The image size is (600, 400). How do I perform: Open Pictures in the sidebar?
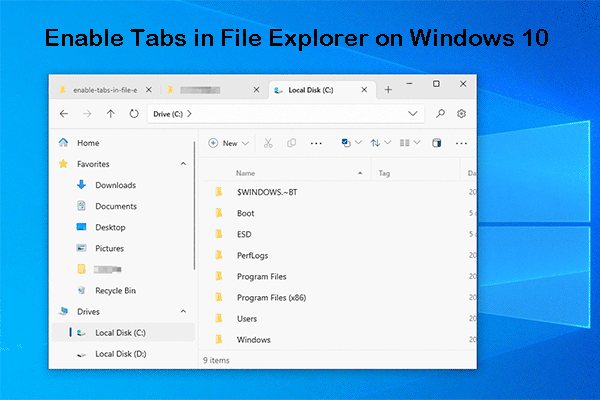(109, 248)
